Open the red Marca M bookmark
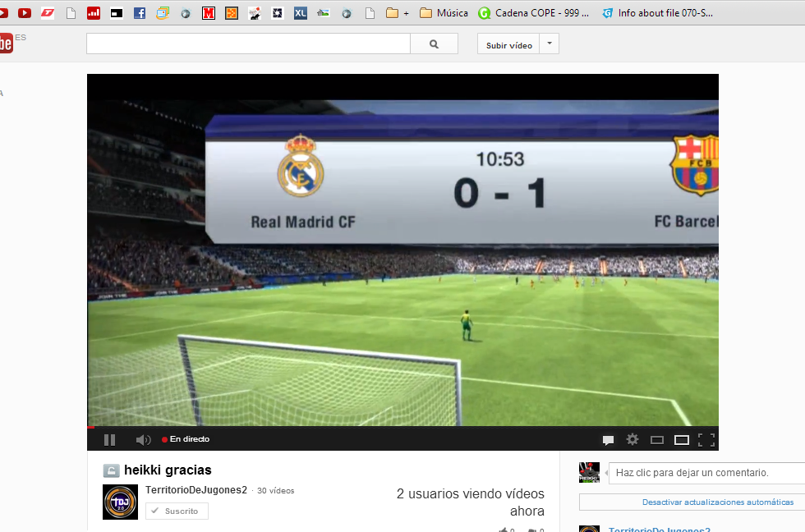The width and height of the screenshot is (805, 532). click(209, 13)
